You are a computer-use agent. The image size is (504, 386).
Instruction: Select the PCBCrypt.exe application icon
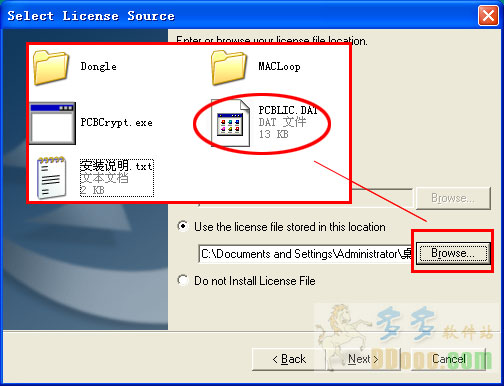pos(52,123)
